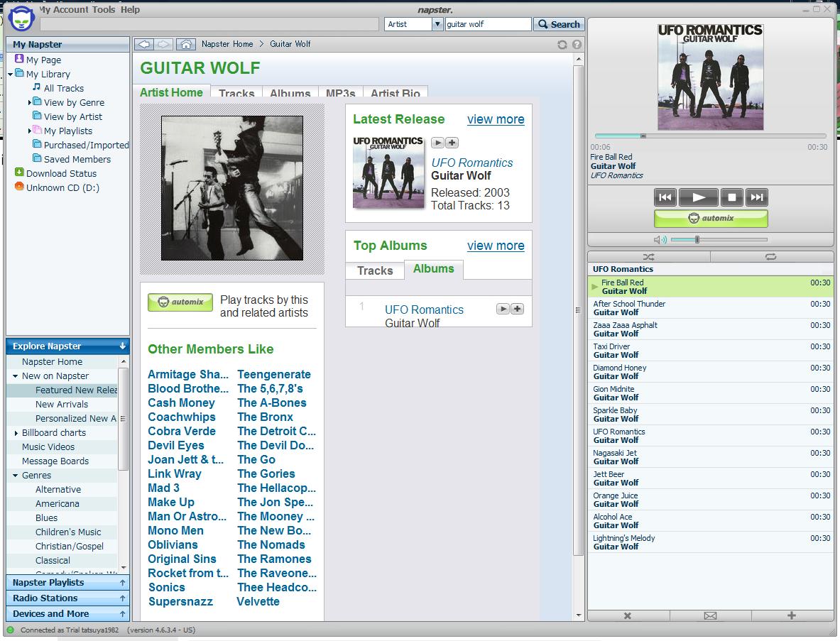Add to playlist with bottom plus icon
This screenshot has height=641, width=840.
click(x=792, y=615)
